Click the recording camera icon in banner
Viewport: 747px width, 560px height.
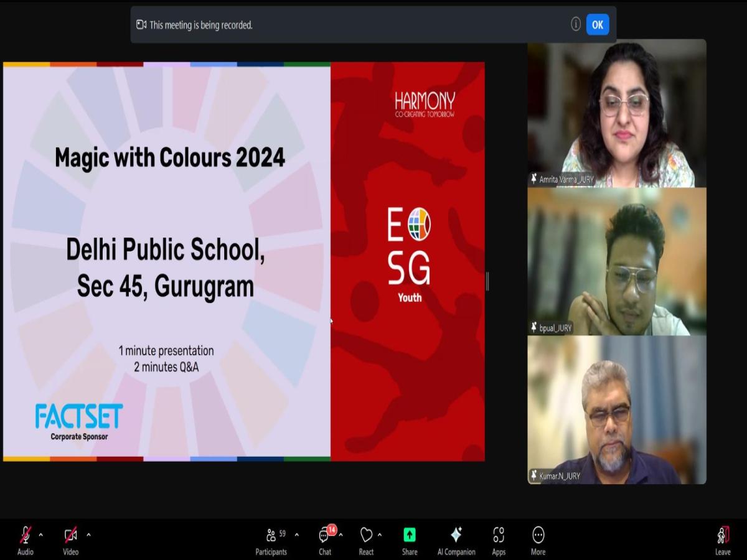point(141,25)
